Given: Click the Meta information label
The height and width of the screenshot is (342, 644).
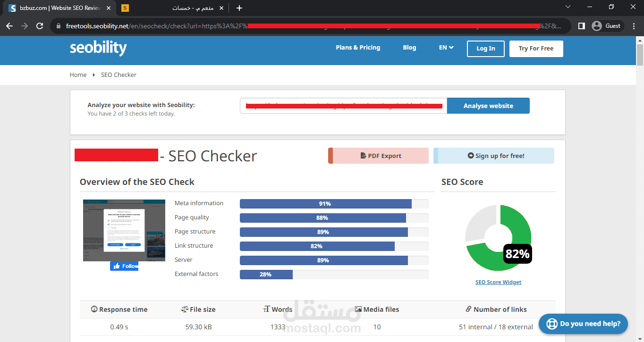Looking at the screenshot, I should [x=199, y=203].
